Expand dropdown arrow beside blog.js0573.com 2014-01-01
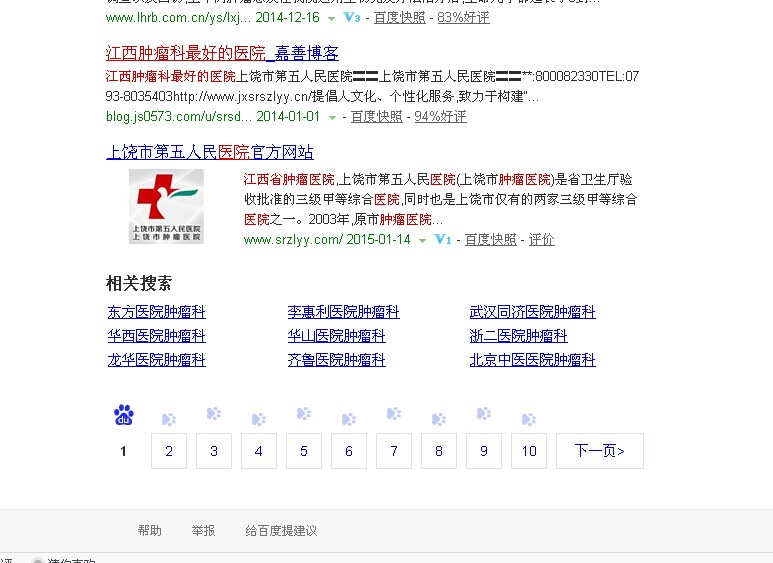 (332, 117)
